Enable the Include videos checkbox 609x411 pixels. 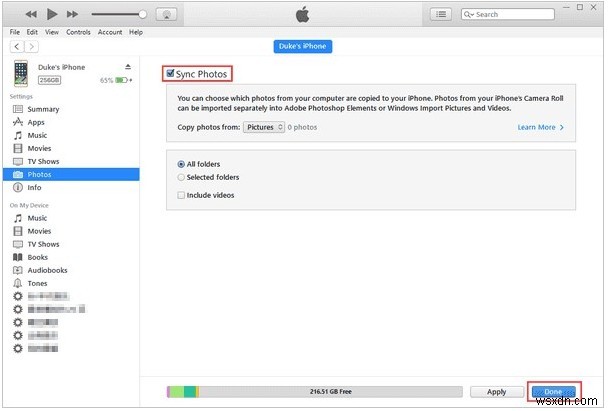(181, 195)
